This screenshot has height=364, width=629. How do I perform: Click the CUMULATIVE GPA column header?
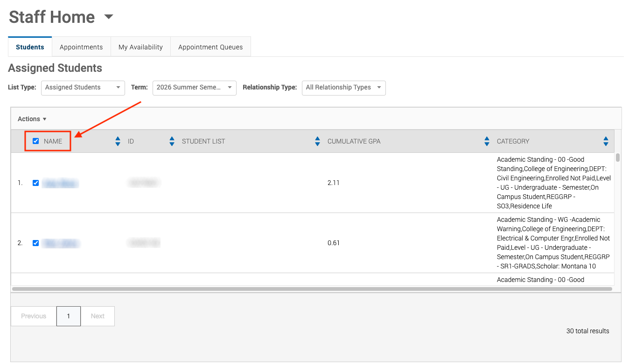[354, 141]
